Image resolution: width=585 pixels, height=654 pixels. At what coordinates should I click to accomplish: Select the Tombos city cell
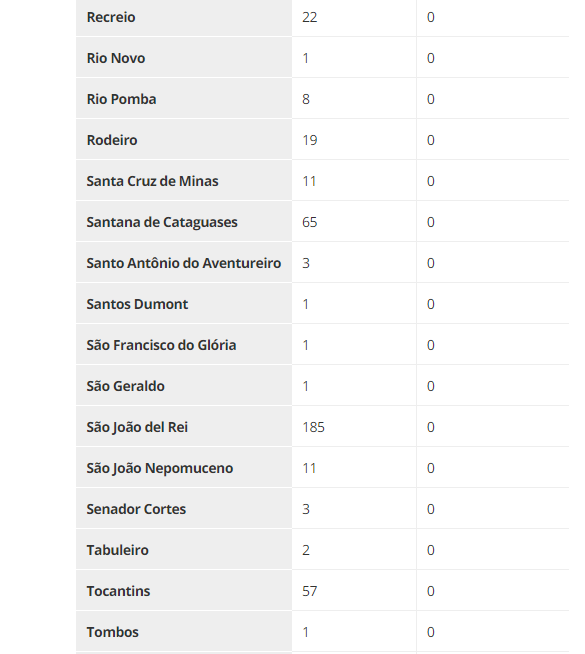point(184,632)
